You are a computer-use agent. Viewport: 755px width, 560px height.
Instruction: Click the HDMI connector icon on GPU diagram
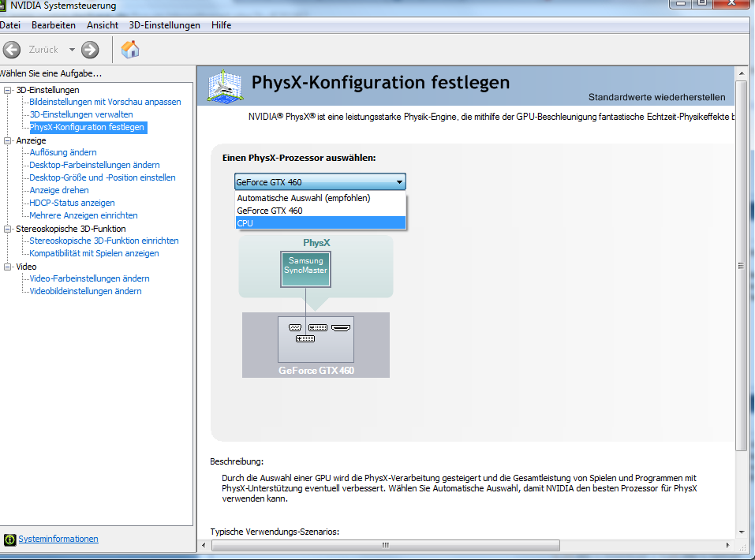[x=341, y=328]
